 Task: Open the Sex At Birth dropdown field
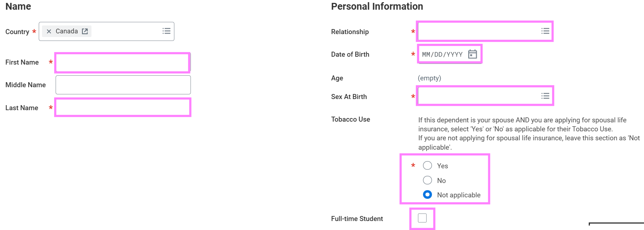pyautogui.click(x=477, y=96)
